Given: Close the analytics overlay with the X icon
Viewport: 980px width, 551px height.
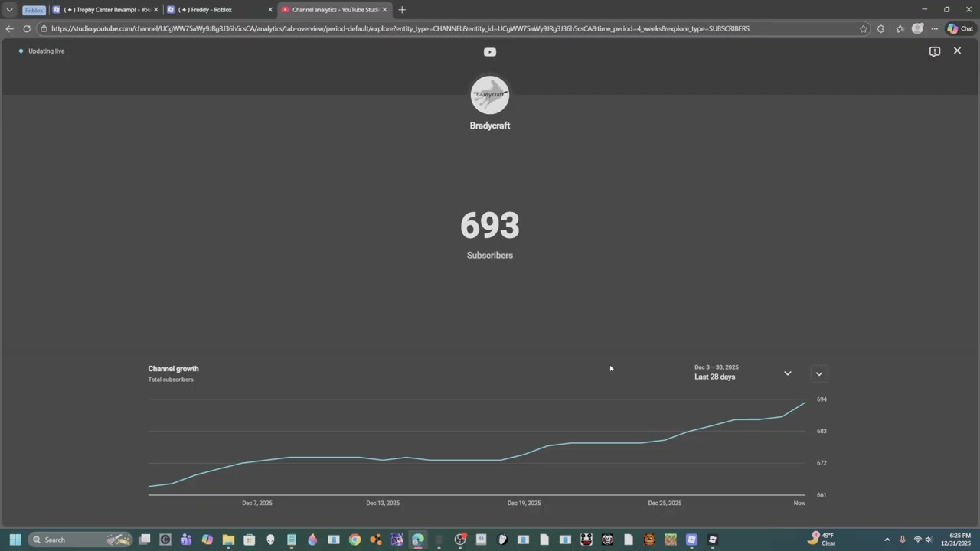Looking at the screenshot, I should click(957, 51).
